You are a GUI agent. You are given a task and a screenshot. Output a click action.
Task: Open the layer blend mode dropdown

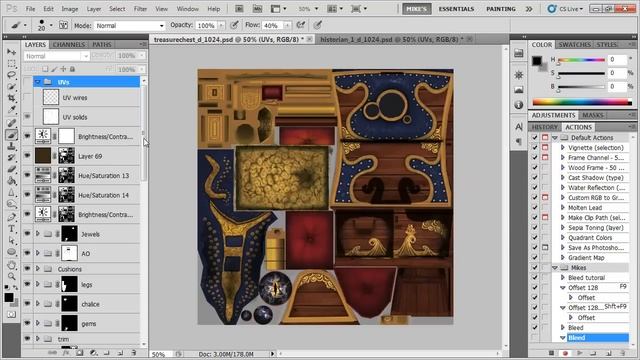pos(57,56)
